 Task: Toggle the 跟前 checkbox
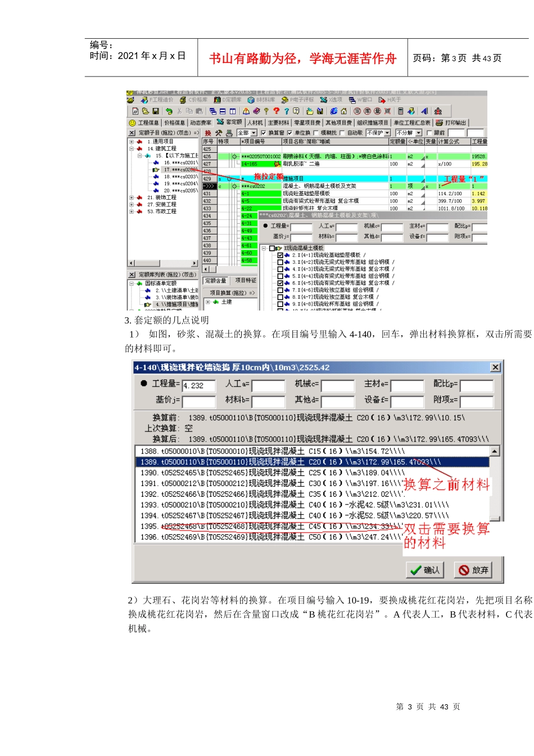click(429, 133)
